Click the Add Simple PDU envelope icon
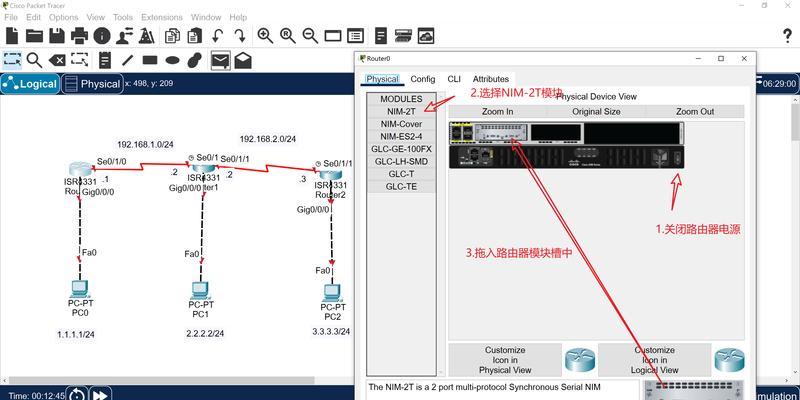Image resolution: width=800 pixels, height=400 pixels. click(x=220, y=60)
